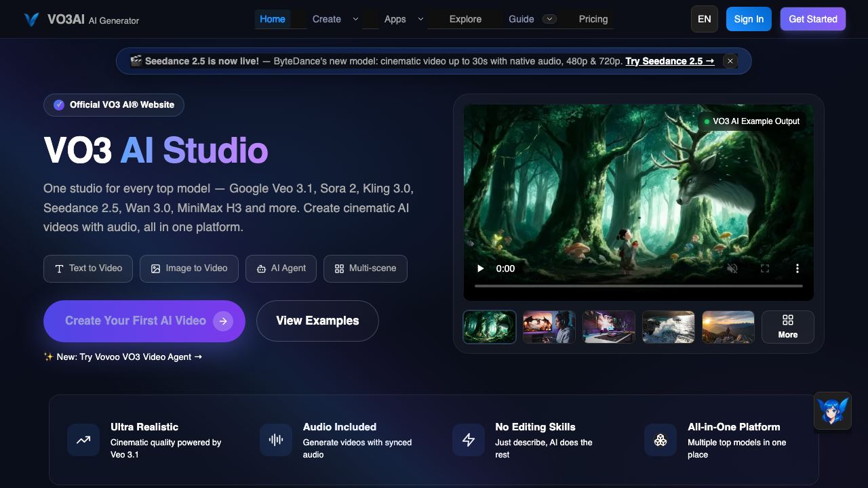Click "Multiple top models in one place" text

pyautogui.click(x=737, y=449)
